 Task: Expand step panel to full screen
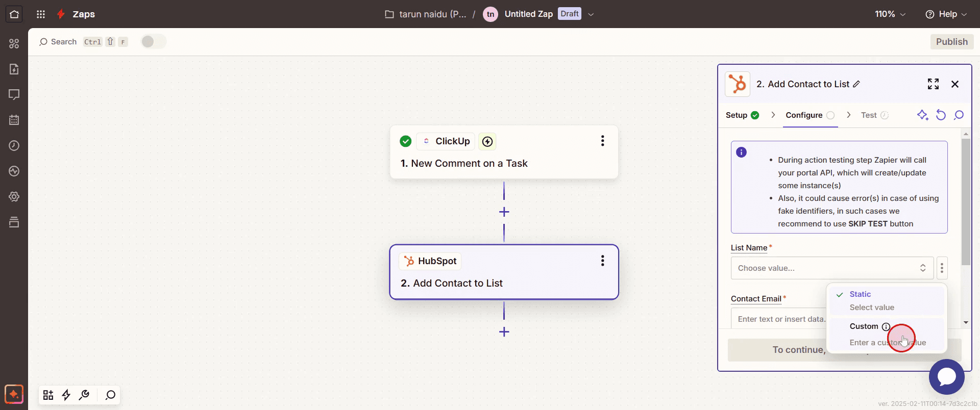[934, 84]
